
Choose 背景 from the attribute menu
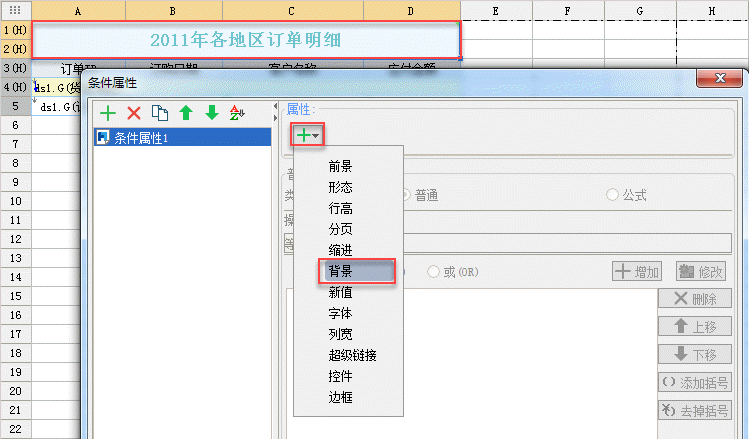coord(357,271)
